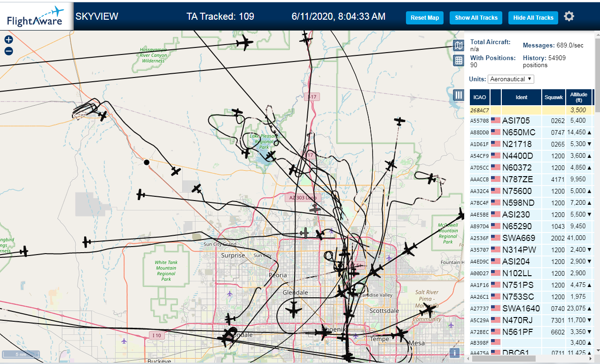This screenshot has height=364, width=600.
Task: Toggle sidebar with the three-bar column icon
Action: click(459, 95)
